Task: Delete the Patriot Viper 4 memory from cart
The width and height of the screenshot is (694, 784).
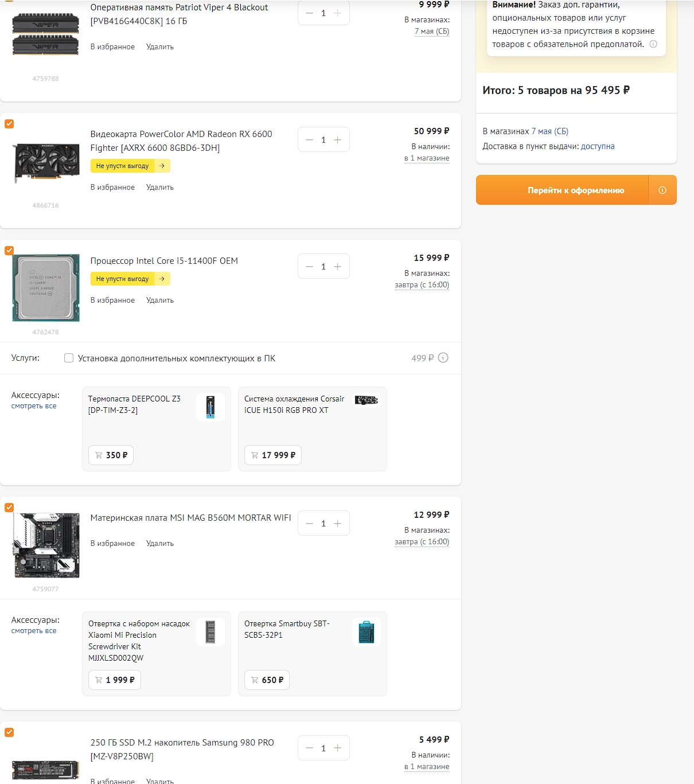Action: [x=159, y=47]
